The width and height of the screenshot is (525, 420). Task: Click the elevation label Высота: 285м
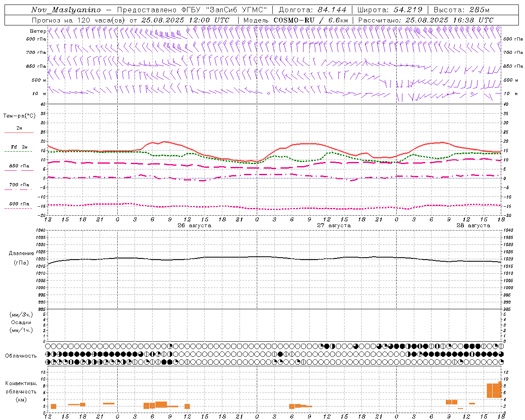tap(461, 10)
